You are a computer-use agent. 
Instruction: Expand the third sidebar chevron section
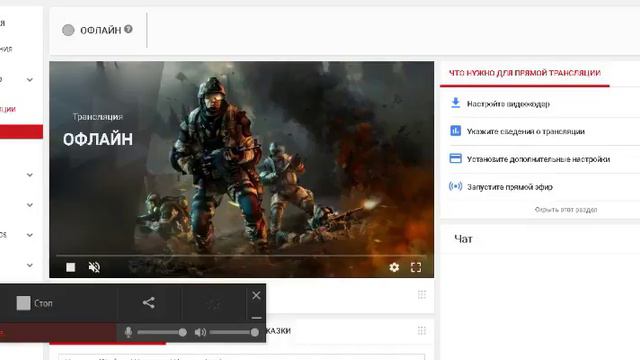point(30,205)
